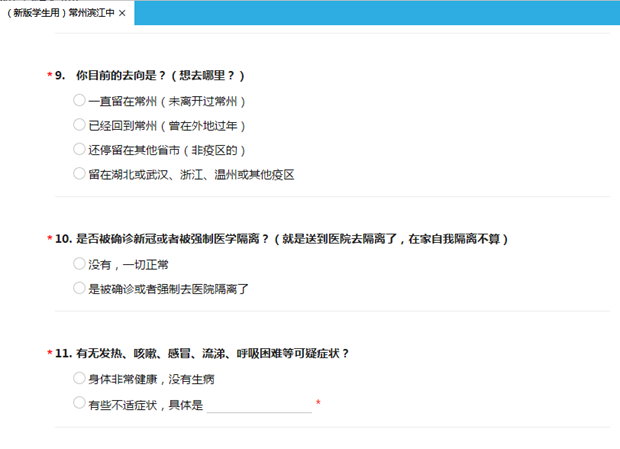620x449 pixels.
Task: Pick radio circle 还停留在其他省市（非疫区的）
Action: [x=80, y=149]
